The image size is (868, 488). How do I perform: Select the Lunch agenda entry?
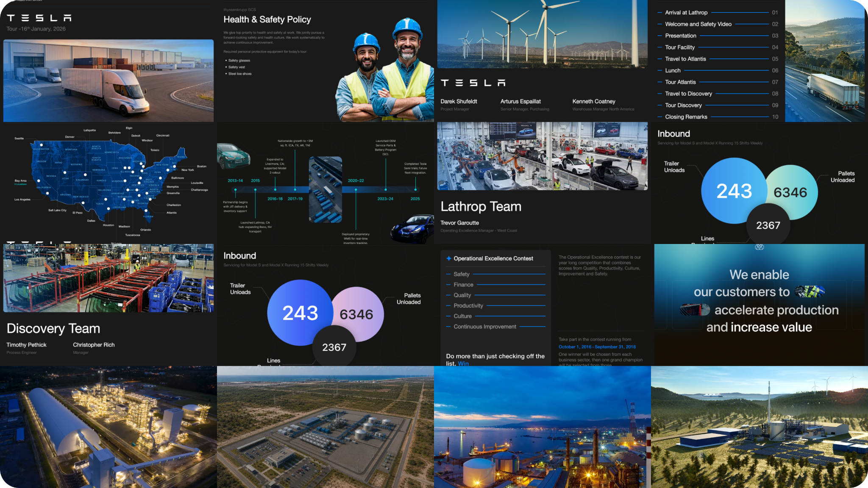718,70
